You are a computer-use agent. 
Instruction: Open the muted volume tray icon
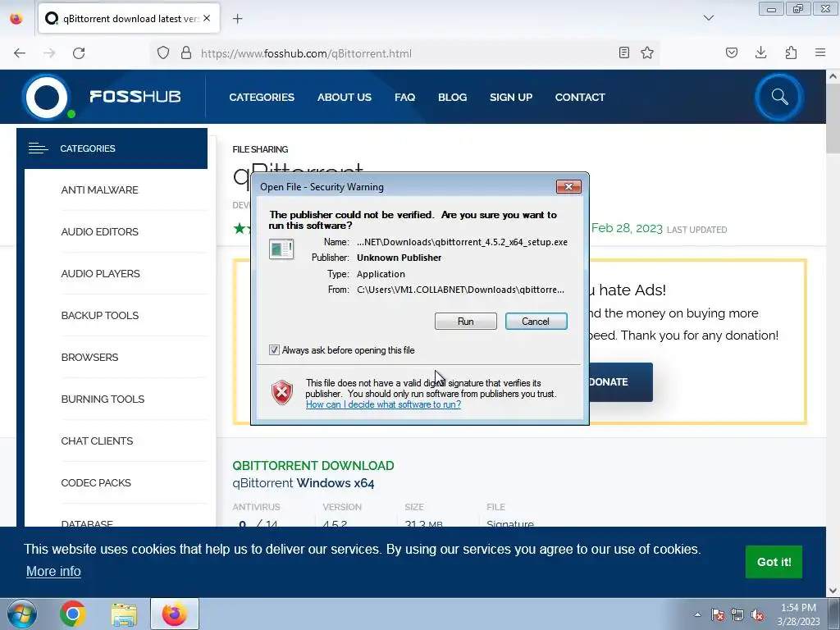pos(757,614)
